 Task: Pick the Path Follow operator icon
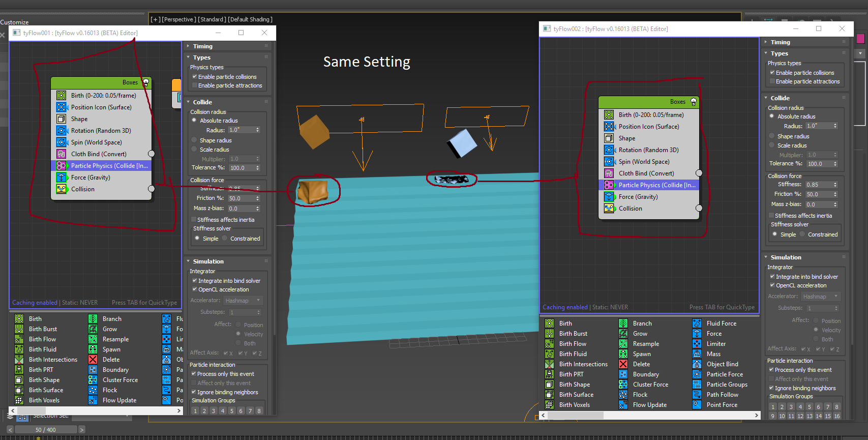tap(697, 395)
